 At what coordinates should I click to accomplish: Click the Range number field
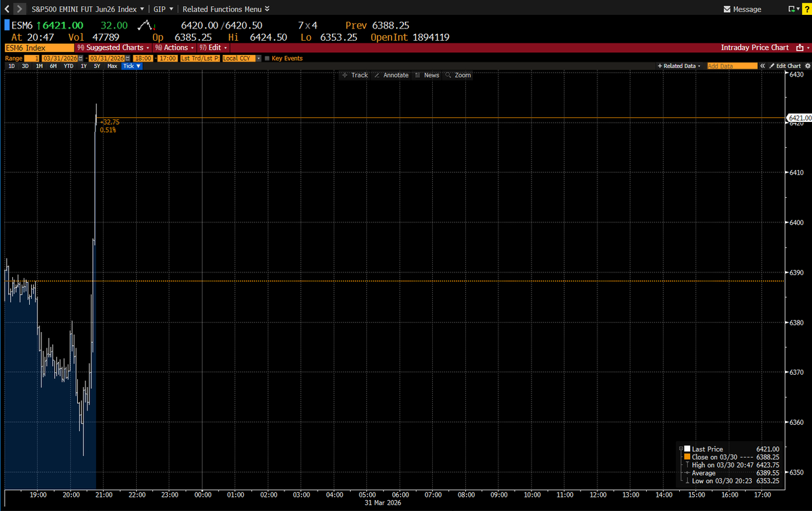point(32,58)
